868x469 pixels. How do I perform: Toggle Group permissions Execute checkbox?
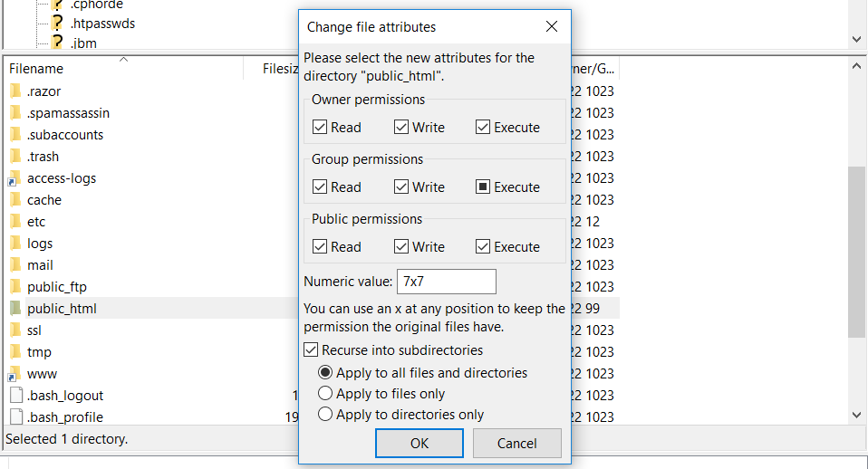[483, 187]
